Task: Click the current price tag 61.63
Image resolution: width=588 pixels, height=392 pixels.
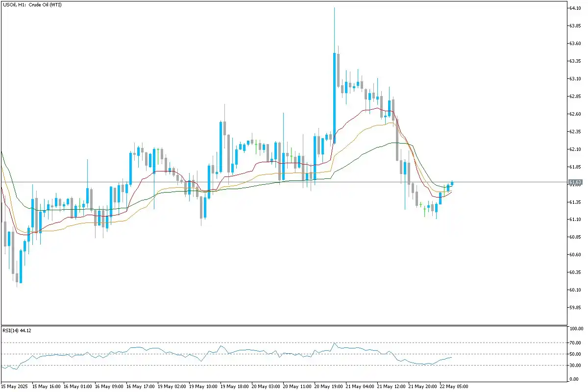Action: coord(575,182)
